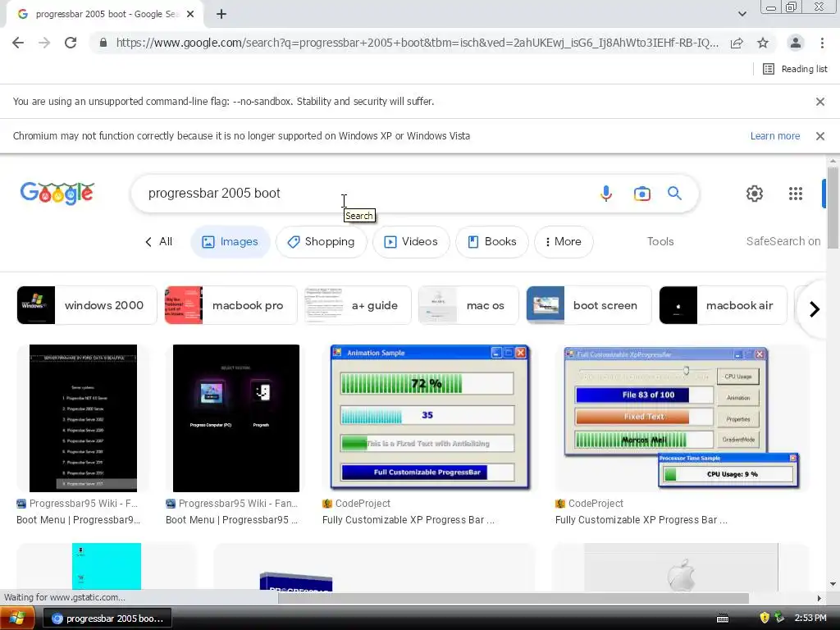The height and width of the screenshot is (630, 840).
Task: Filter by macbook air chip
Action: (723, 305)
